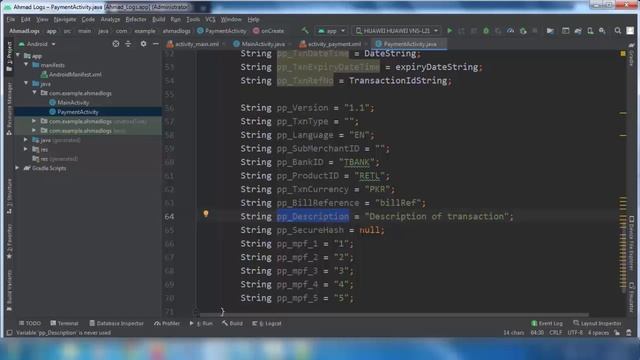Click the CRLF line separator in status bar
640x360 pixels.
click(x=556, y=333)
